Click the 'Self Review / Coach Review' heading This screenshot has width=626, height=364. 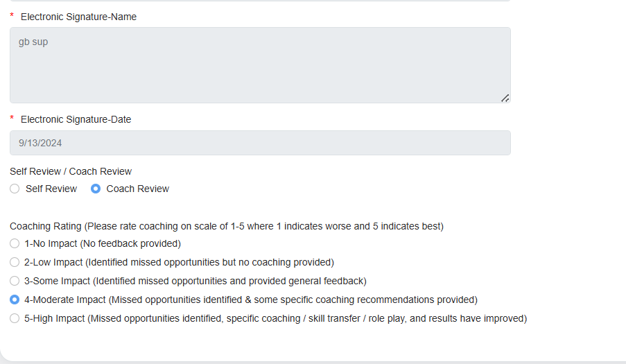[x=71, y=171]
